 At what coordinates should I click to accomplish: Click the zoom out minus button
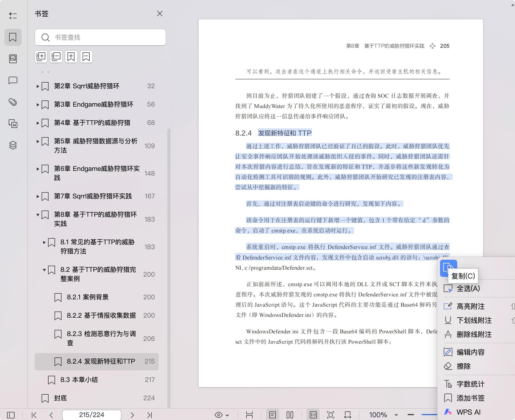(x=411, y=415)
